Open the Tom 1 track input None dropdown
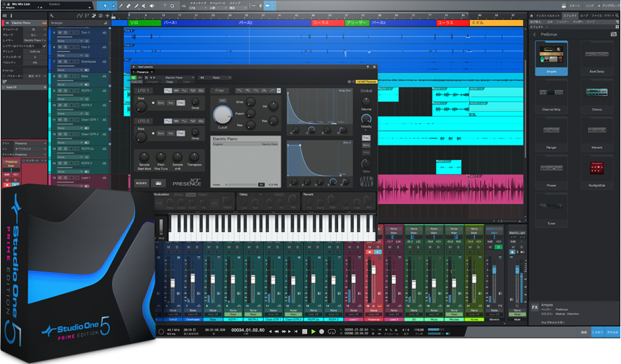Viewport: 621px width, 364px height. coord(70,41)
